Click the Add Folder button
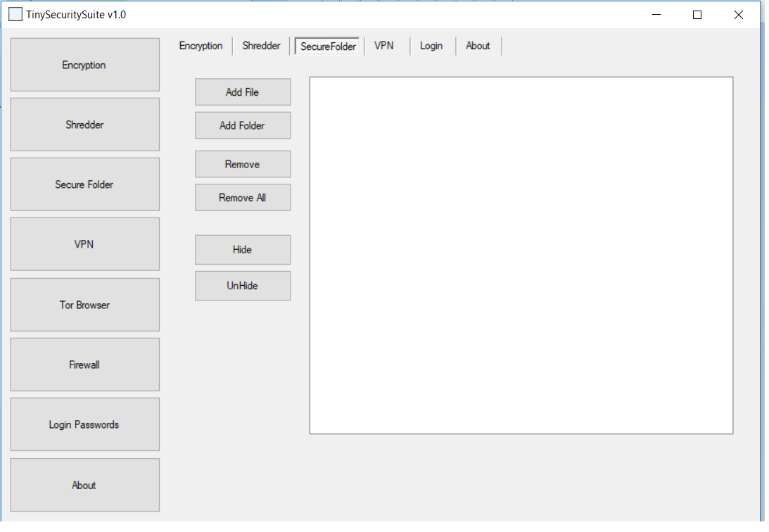This screenshot has height=532, width=769. pos(243,125)
